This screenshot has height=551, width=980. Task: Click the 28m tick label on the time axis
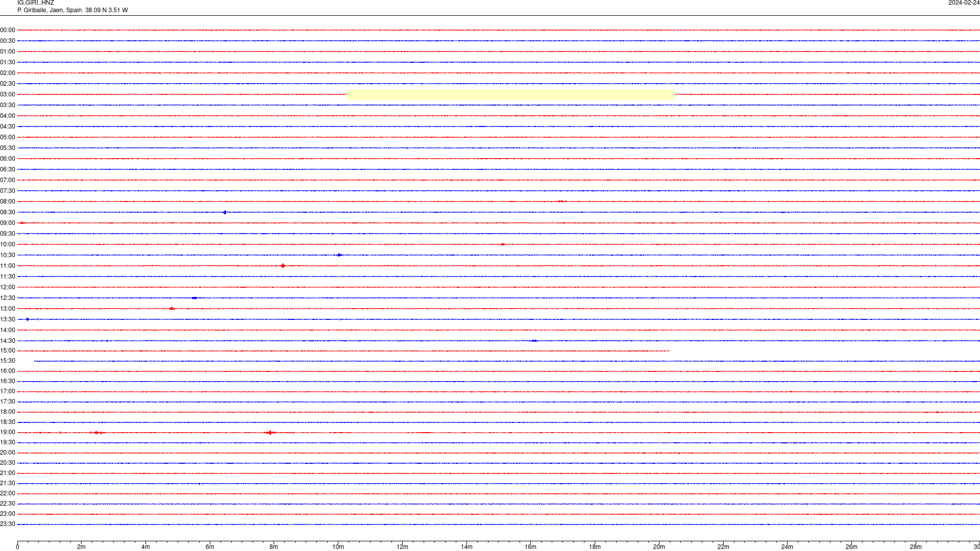(x=916, y=547)
